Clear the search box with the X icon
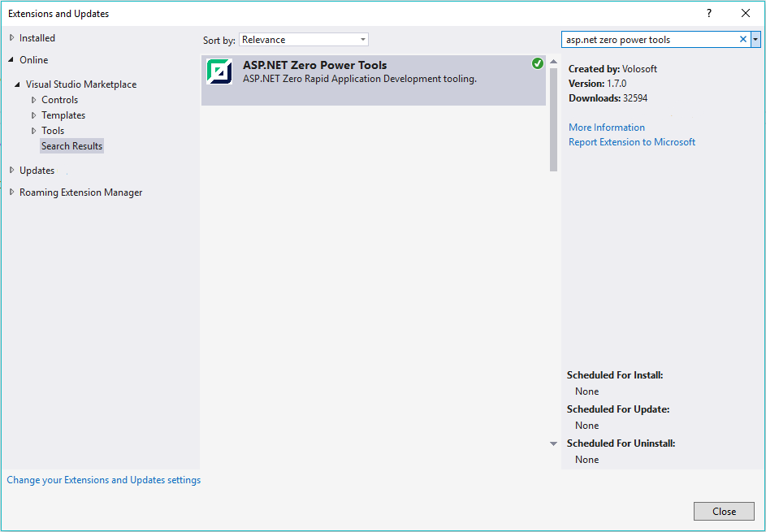Screen dimensions: 766x532 click(x=743, y=40)
